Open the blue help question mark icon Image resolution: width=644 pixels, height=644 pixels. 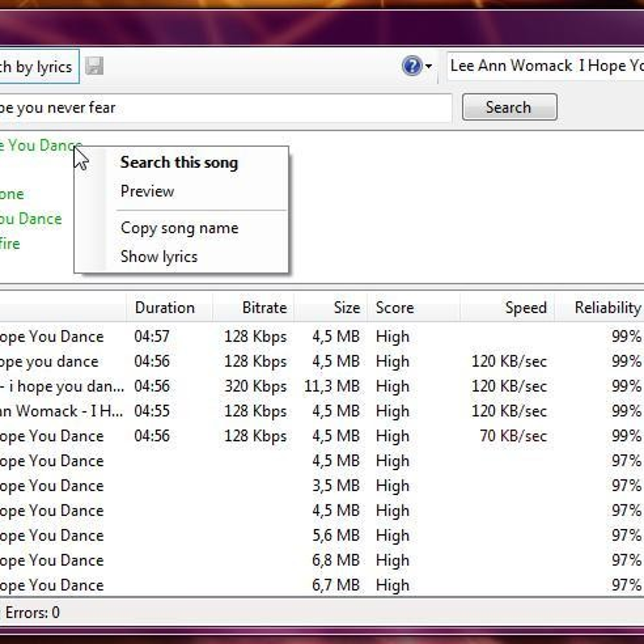click(412, 66)
